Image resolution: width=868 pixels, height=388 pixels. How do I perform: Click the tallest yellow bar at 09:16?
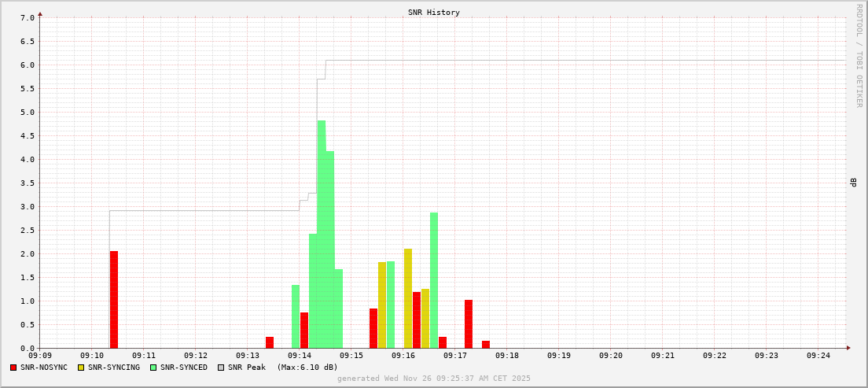408,299
